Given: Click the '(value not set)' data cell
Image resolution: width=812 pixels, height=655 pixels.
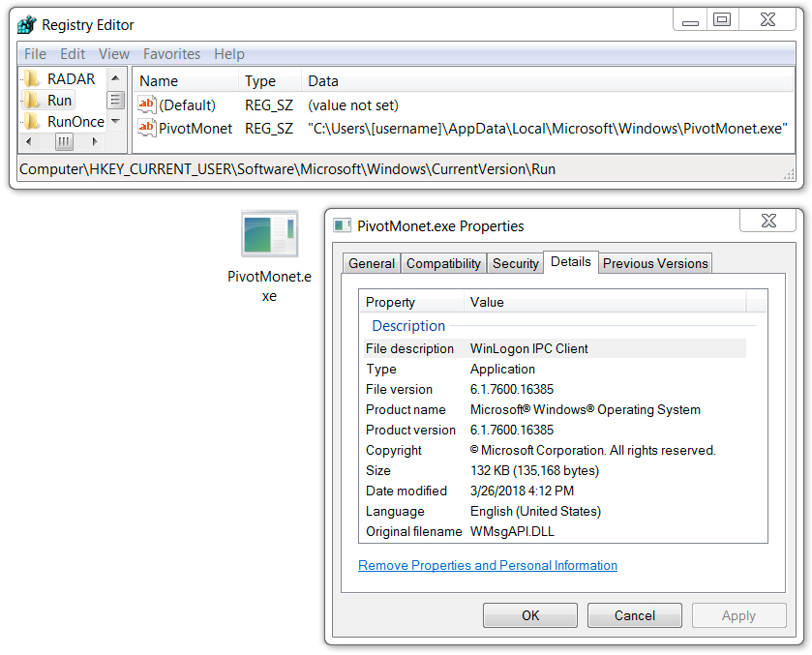Looking at the screenshot, I should [353, 105].
